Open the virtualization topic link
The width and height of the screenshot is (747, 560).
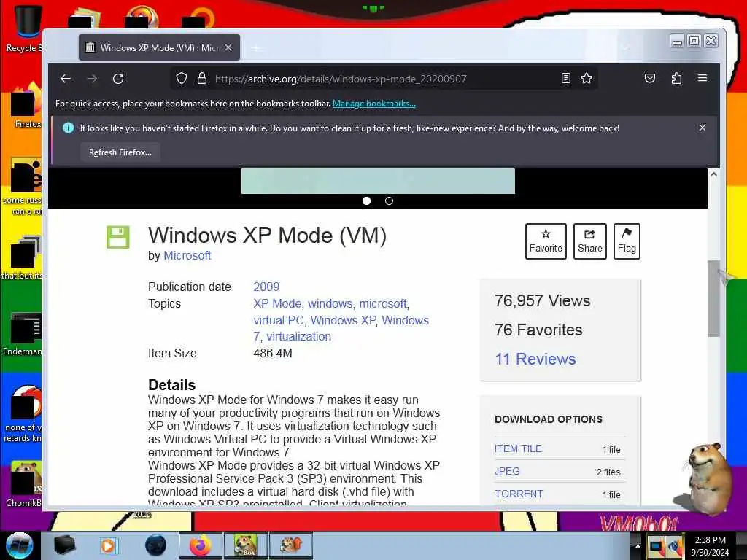point(298,337)
